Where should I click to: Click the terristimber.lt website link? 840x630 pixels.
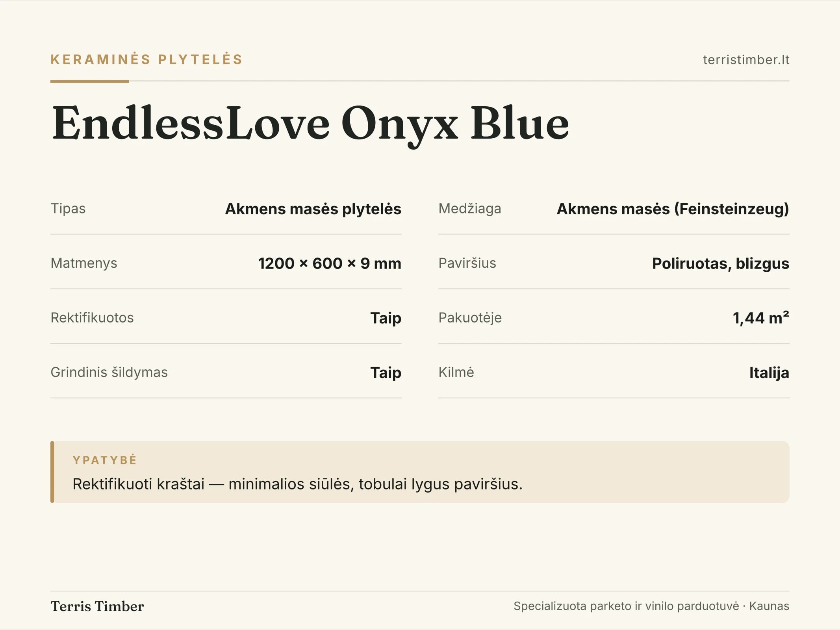pyautogui.click(x=746, y=60)
